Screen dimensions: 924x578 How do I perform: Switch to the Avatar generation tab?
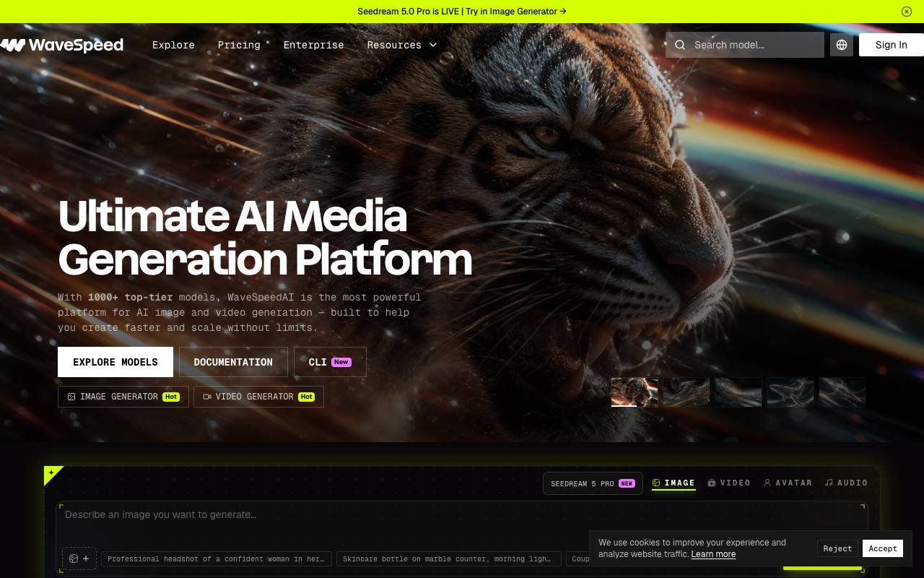(x=788, y=483)
